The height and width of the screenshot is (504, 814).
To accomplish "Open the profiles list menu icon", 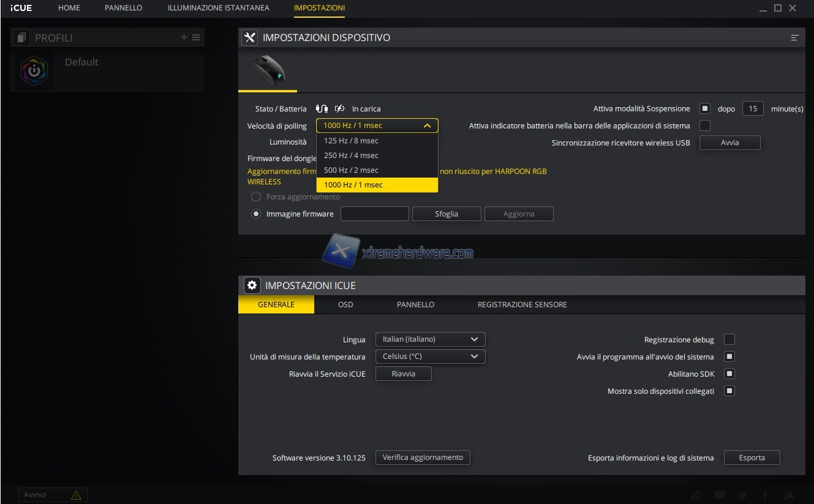I will [x=196, y=37].
